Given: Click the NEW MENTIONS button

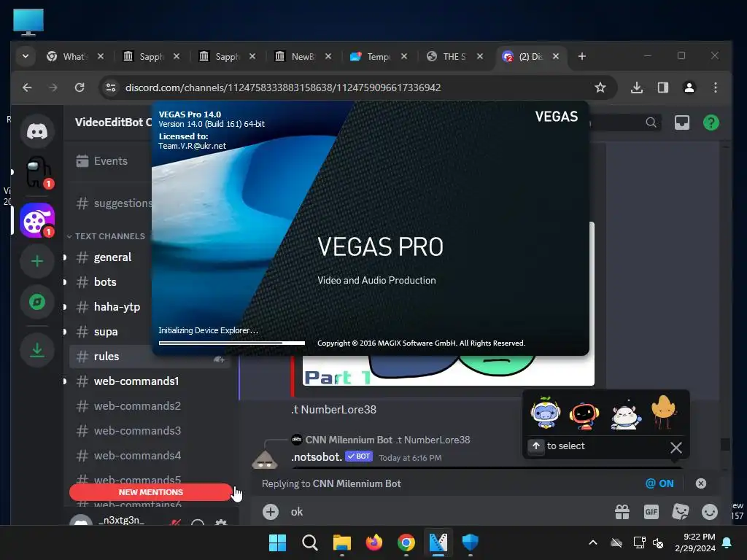Looking at the screenshot, I should click(x=150, y=492).
